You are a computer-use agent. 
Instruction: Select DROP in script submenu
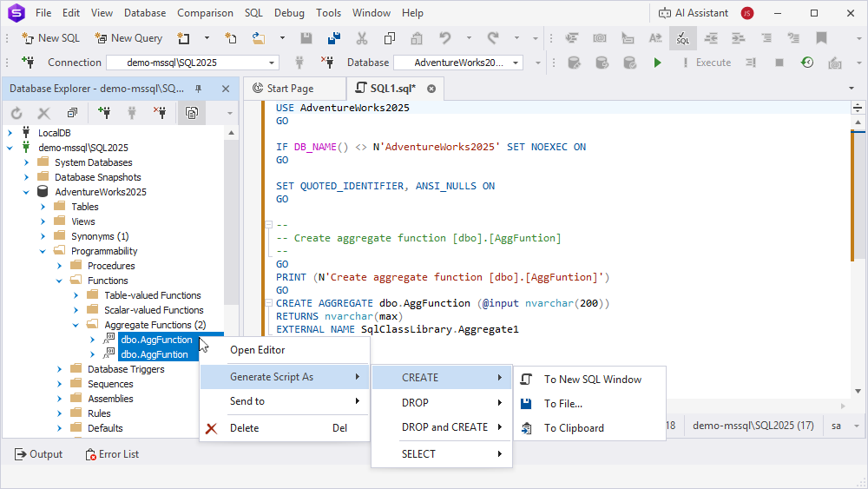[x=441, y=403]
